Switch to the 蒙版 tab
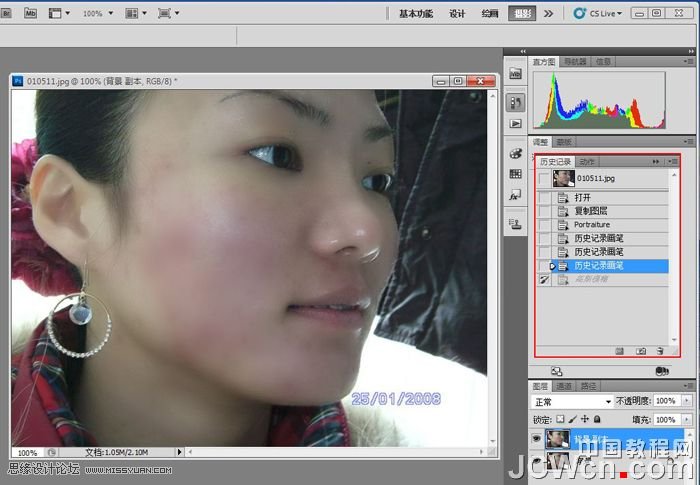This screenshot has height=485, width=700. point(563,142)
